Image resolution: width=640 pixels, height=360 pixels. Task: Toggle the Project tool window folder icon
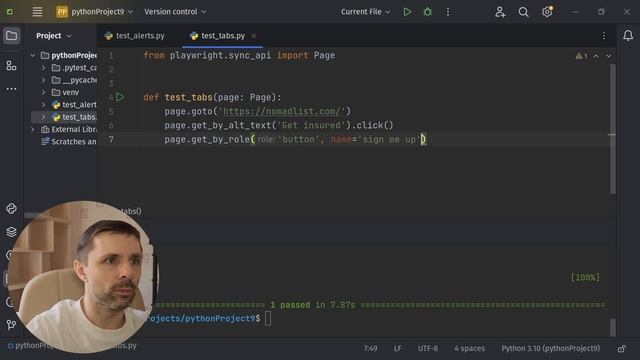(11, 36)
